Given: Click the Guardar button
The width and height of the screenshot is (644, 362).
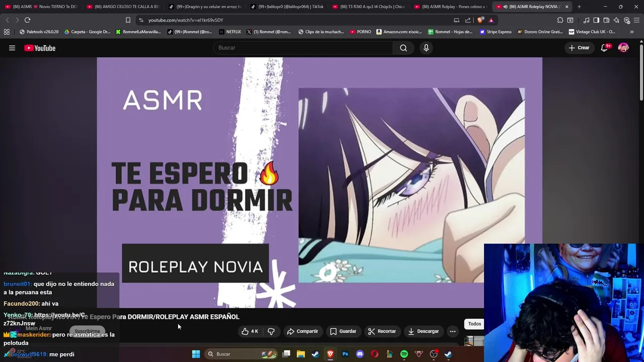Looking at the screenshot, I should click(343, 331).
